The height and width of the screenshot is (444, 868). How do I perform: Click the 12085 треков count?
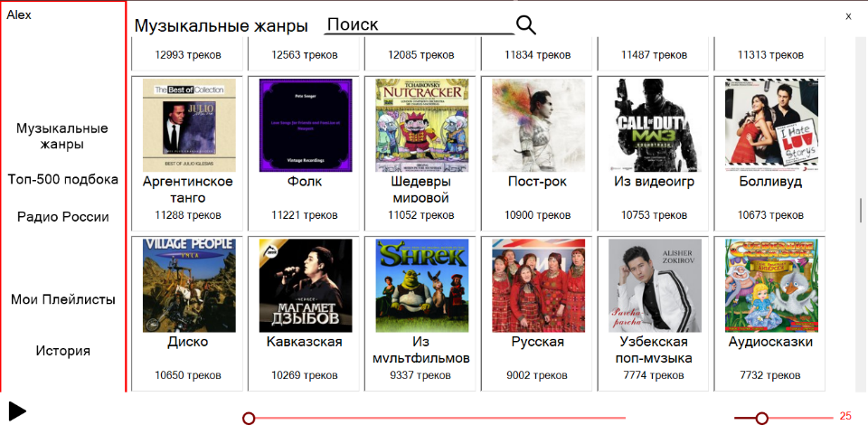tap(421, 55)
